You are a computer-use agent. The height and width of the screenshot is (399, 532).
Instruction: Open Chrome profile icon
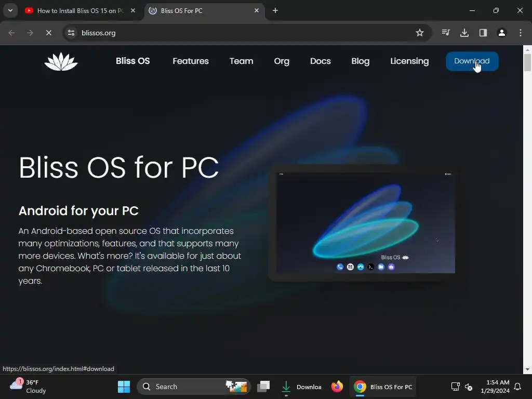point(502,33)
